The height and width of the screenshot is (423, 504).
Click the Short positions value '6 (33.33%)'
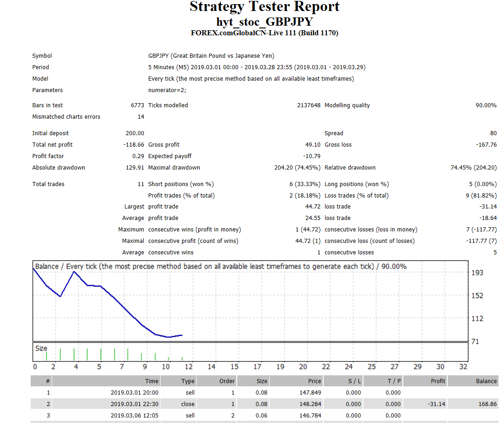tap(305, 184)
